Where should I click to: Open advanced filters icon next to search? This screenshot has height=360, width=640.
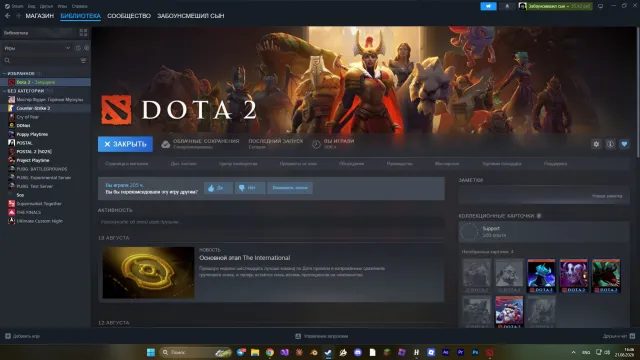[83, 60]
